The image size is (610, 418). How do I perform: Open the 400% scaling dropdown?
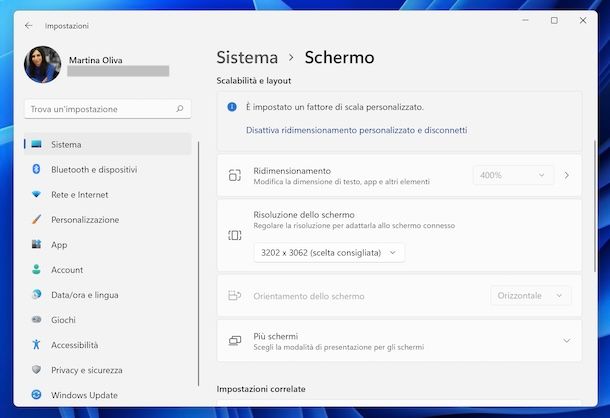click(x=513, y=175)
